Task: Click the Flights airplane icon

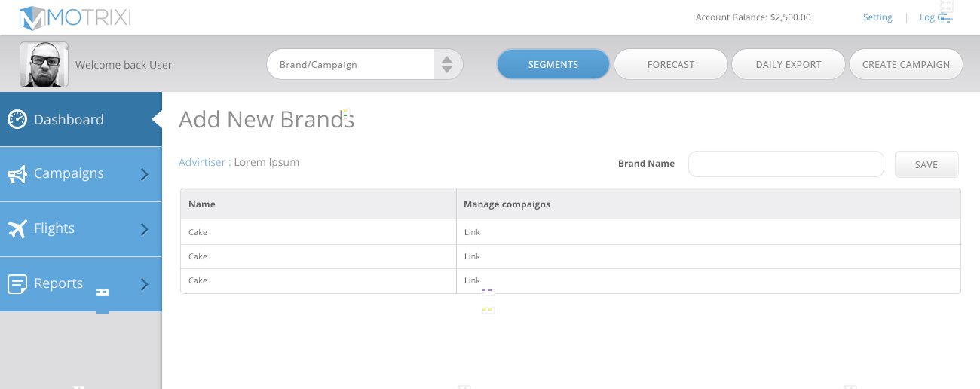Action: (17, 228)
